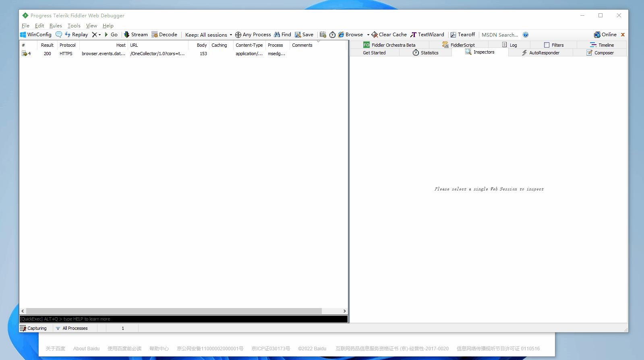644x360 pixels.
Task: Open the Keep: All sessions dropdown
Action: 209,35
